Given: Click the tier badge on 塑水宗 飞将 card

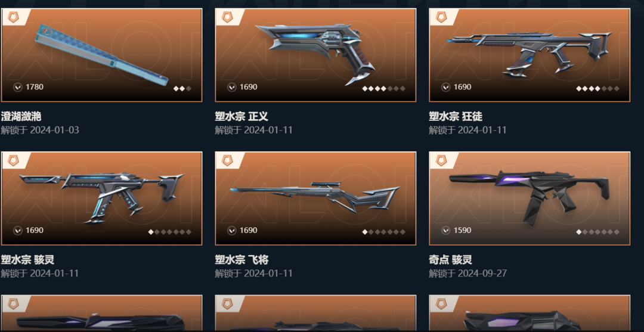Looking at the screenshot, I should pos(228,160).
